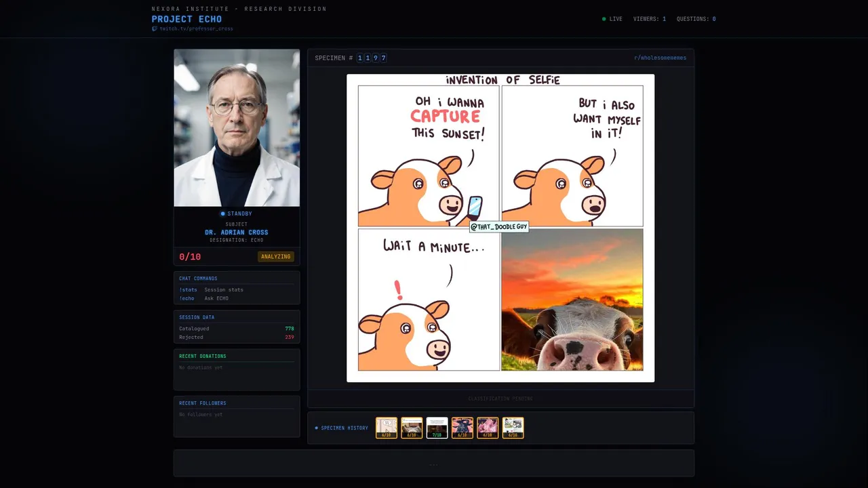Click the Twitch icon beside channel link
This screenshot has height=488, width=868.
[155, 29]
